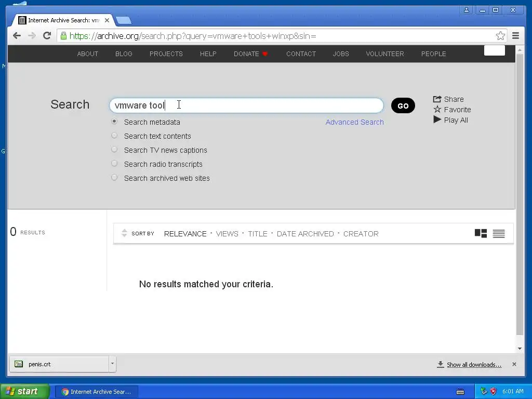Close the Internet Archive Search tab
532x399 pixels.
point(107,20)
